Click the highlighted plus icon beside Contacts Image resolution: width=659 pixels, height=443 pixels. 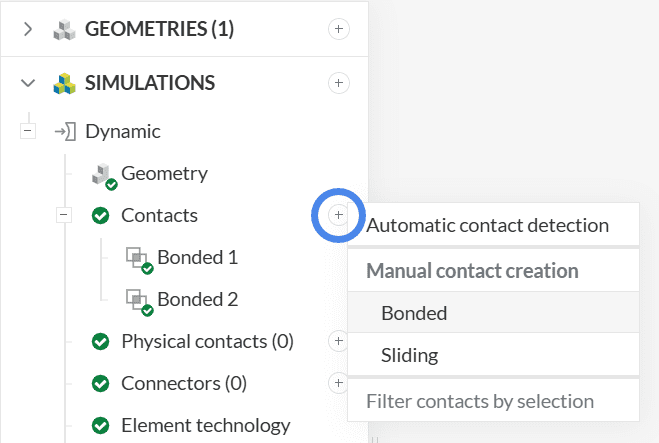coord(339,215)
